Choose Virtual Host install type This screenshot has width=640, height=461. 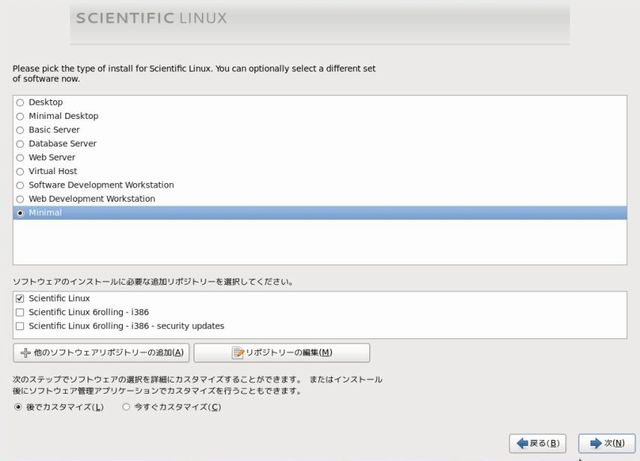[x=21, y=171]
